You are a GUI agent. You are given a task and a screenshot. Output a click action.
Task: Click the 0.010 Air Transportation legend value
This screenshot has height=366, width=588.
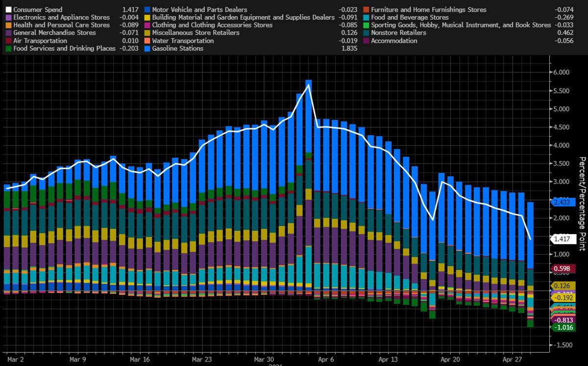pyautogui.click(x=129, y=41)
